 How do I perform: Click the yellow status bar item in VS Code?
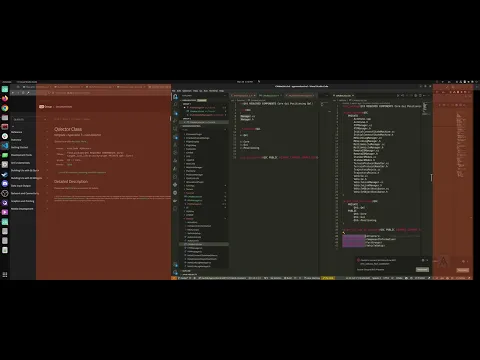pos(328,278)
